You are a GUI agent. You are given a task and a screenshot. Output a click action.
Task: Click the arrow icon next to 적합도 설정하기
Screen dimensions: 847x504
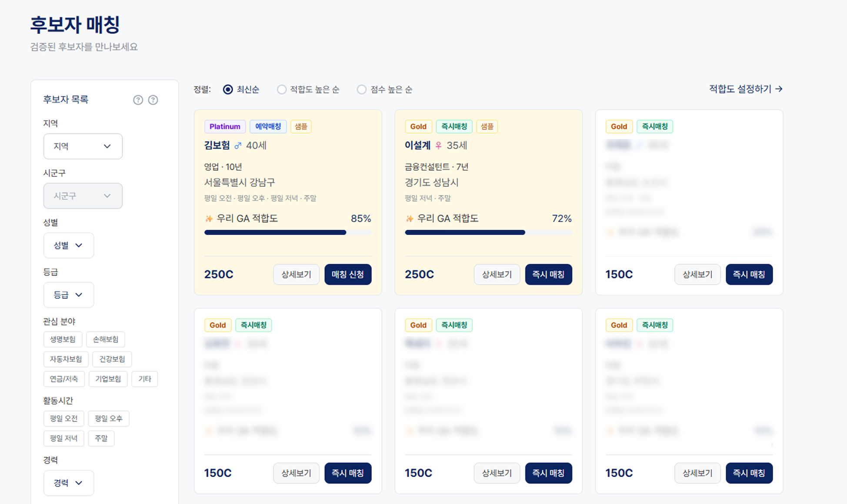coord(780,89)
